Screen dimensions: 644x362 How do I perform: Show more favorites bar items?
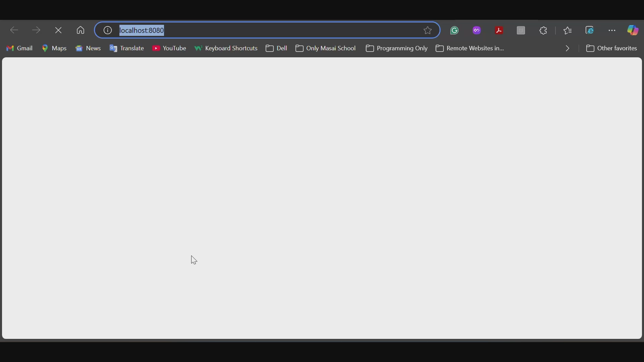[568, 49]
